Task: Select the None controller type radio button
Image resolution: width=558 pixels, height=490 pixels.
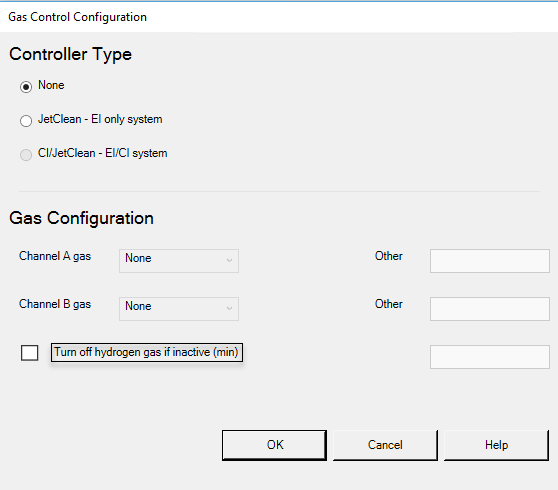Action: click(26, 86)
